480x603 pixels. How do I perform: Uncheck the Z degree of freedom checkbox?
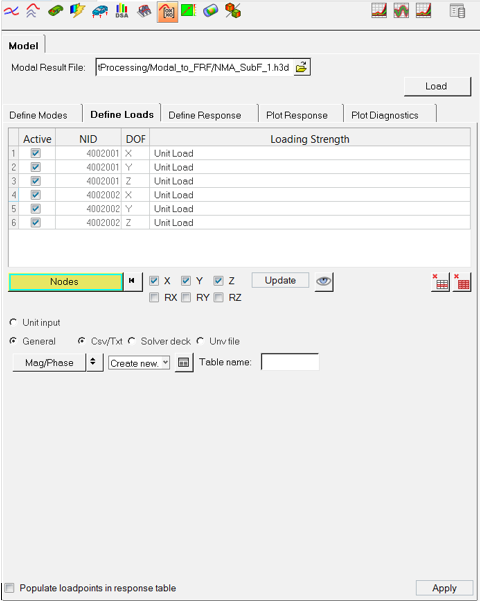[x=218, y=281]
